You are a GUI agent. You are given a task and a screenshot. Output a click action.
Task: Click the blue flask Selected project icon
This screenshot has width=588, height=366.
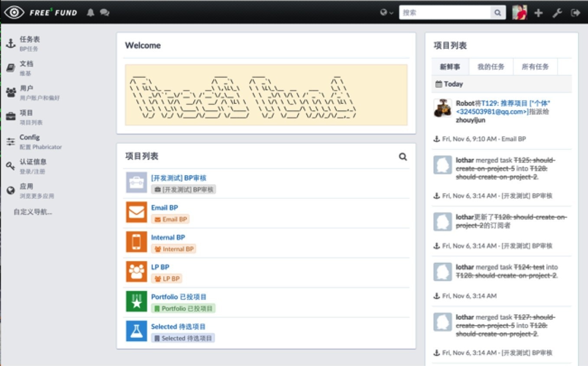[x=136, y=331]
